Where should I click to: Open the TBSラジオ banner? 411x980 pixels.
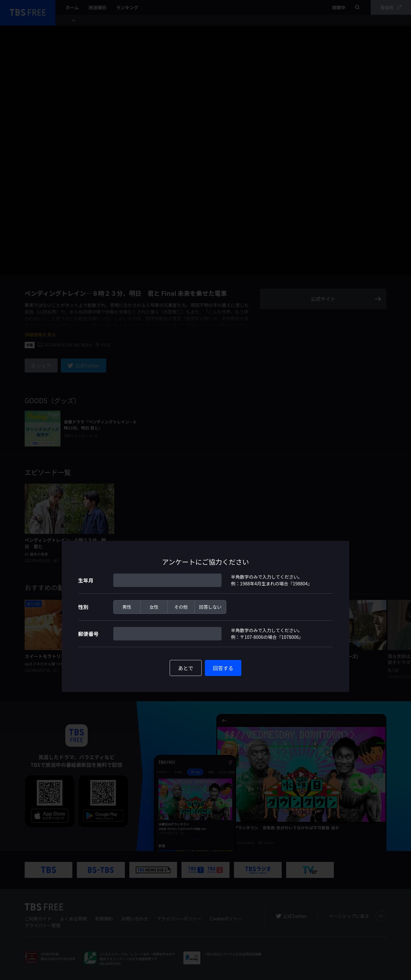(x=258, y=870)
